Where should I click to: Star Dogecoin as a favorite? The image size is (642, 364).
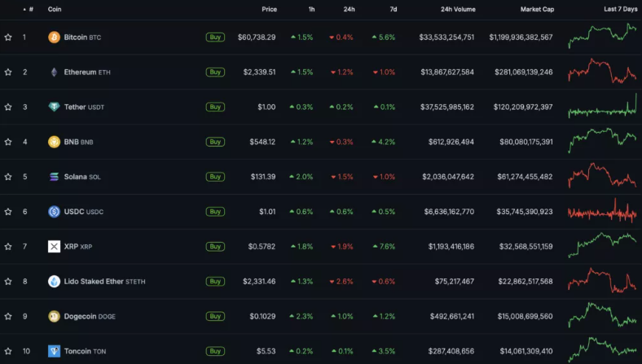[x=8, y=316]
